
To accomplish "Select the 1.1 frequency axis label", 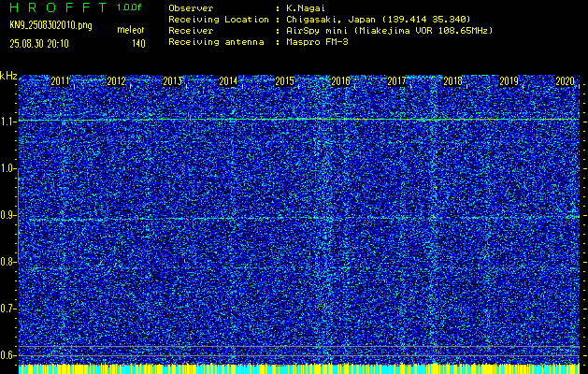I will [7, 122].
